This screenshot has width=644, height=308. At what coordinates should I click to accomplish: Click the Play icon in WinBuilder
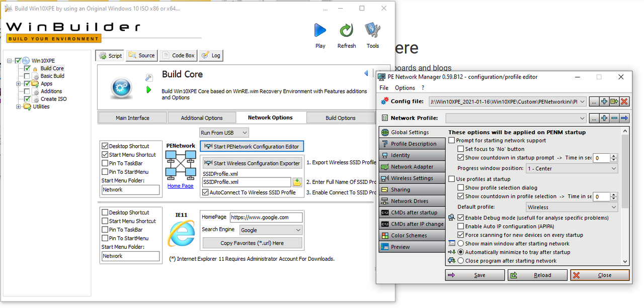(320, 31)
